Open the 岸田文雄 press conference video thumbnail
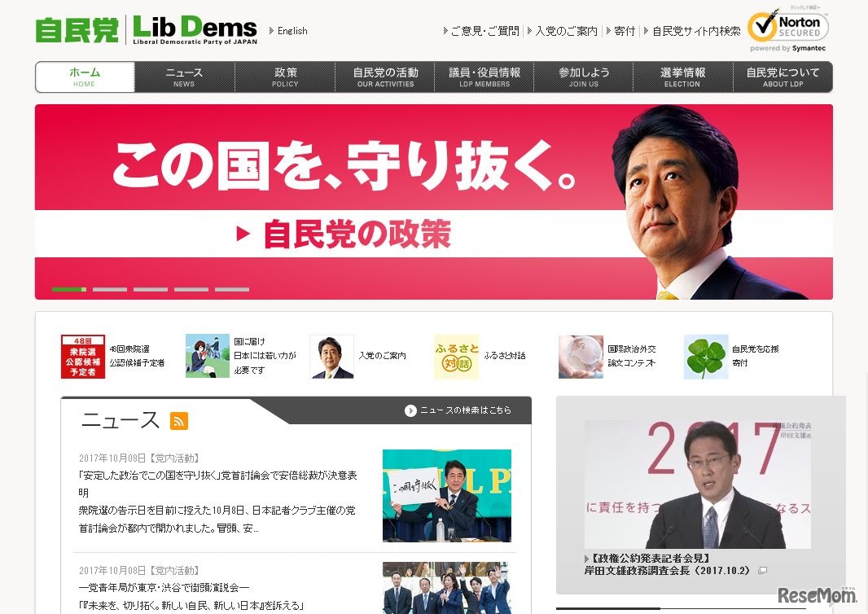This screenshot has height=614, width=868. [x=698, y=484]
